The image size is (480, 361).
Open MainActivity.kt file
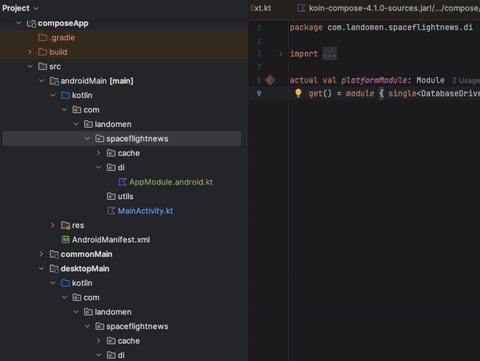[145, 211]
